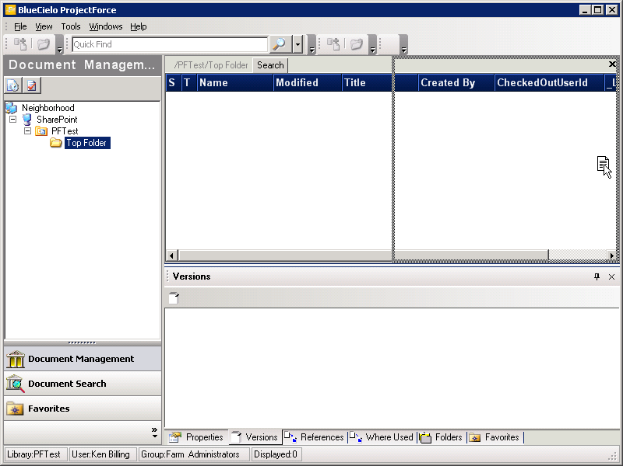Click the first toolbar document tree icon left of Quick Find
Screen dimensions: 623x466
(x=20, y=44)
